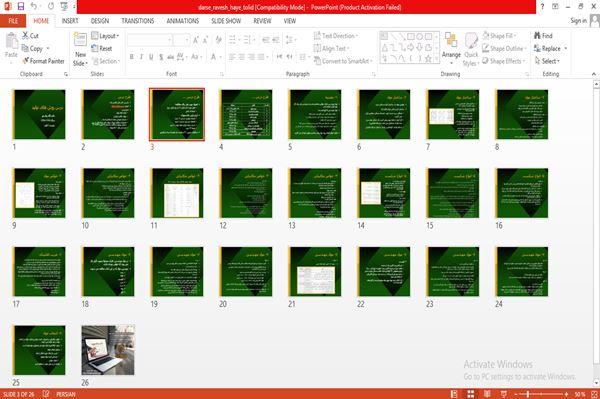The image size is (600, 399).
Task: Start Slide Show from the status bar icon
Action: tap(504, 394)
